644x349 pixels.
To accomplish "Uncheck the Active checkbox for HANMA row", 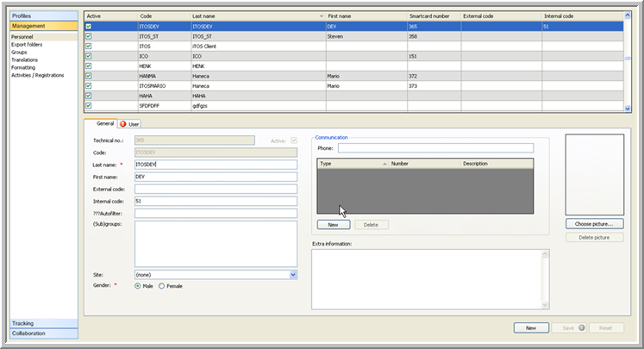I will coord(89,76).
